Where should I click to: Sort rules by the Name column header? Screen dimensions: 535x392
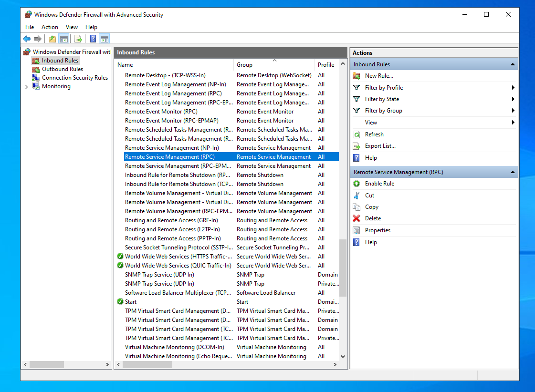click(174, 65)
